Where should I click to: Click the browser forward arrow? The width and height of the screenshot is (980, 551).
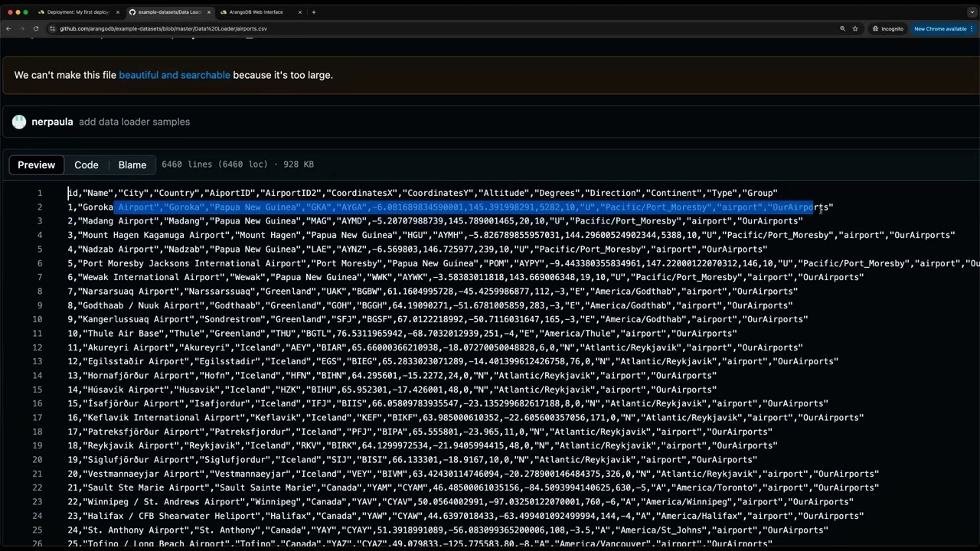tap(21, 28)
